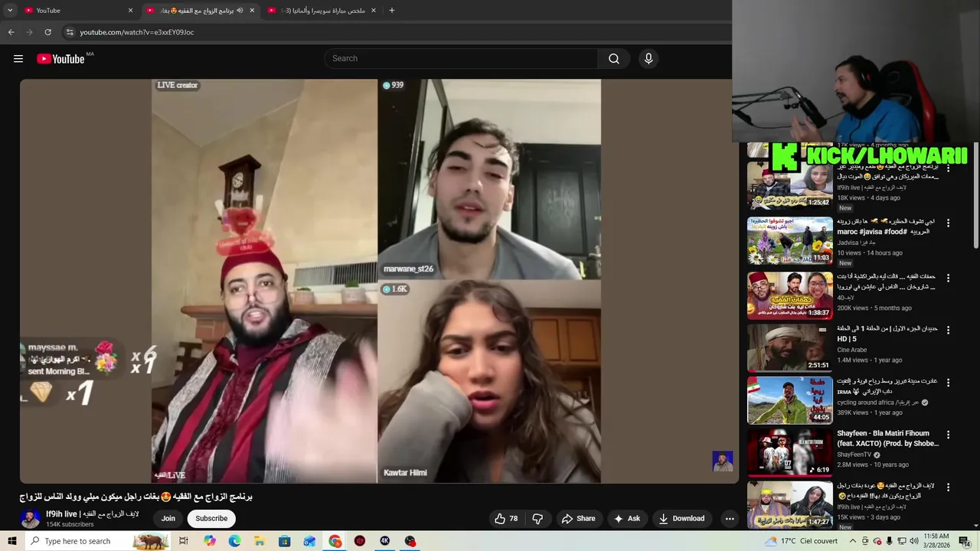Viewport: 980px width, 551px height.
Task: Reload the page
Action: click(47, 32)
